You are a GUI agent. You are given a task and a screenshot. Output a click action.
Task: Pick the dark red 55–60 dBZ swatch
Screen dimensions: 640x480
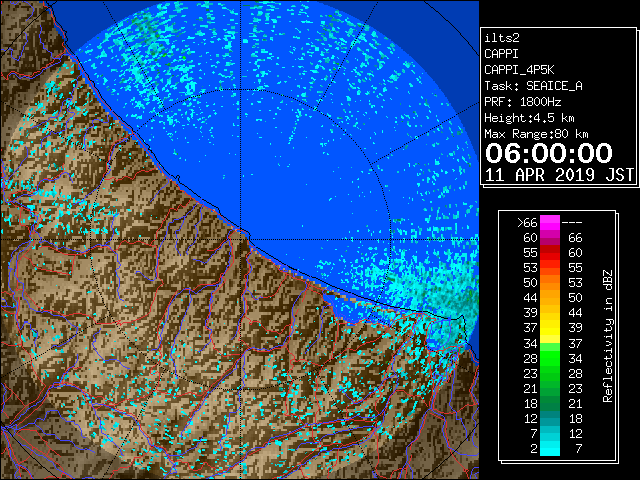(550, 253)
